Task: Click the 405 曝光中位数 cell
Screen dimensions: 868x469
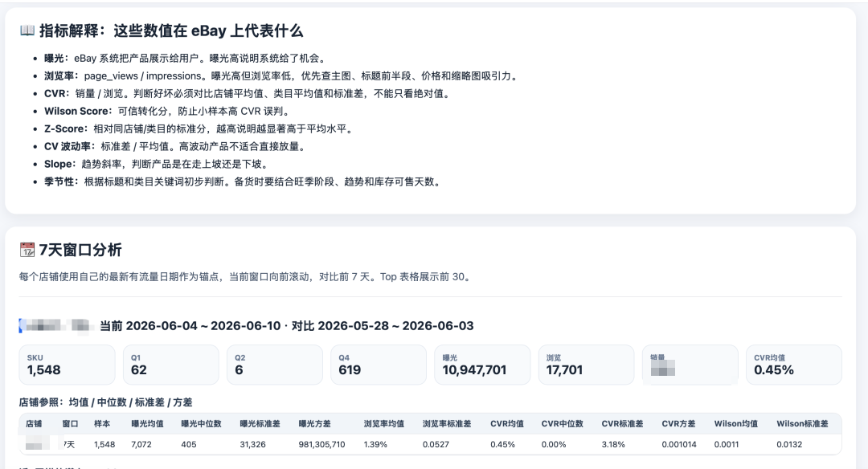Action: [x=189, y=444]
